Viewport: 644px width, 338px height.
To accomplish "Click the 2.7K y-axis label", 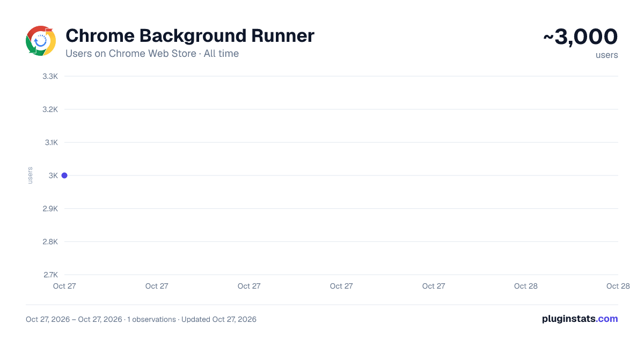I will pyautogui.click(x=50, y=275).
